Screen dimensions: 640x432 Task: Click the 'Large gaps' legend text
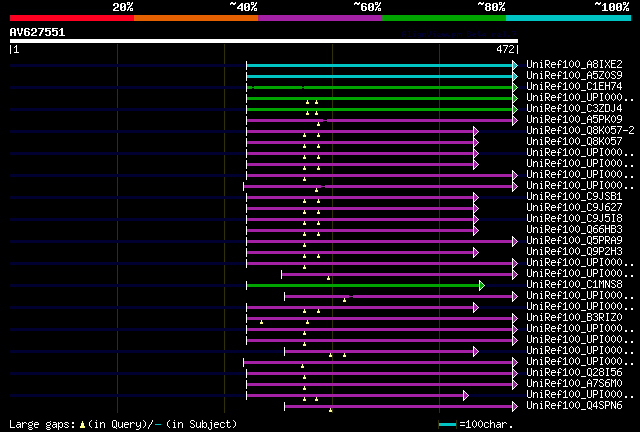42,425
